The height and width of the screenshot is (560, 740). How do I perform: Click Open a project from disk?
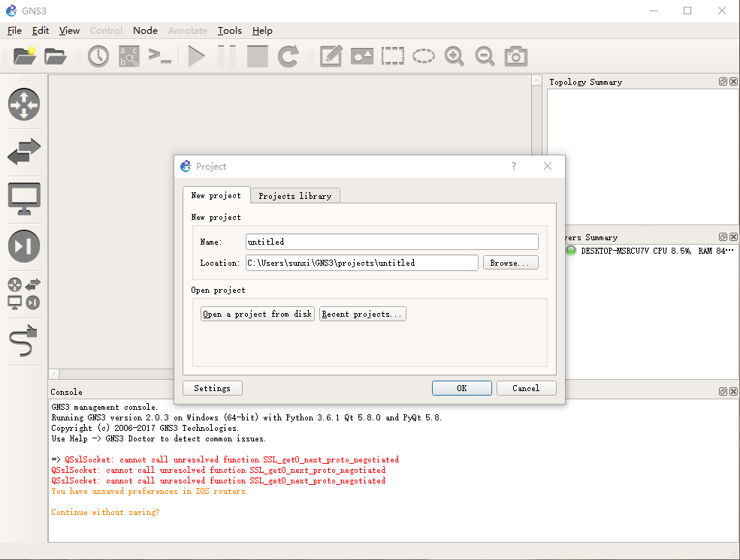[257, 314]
